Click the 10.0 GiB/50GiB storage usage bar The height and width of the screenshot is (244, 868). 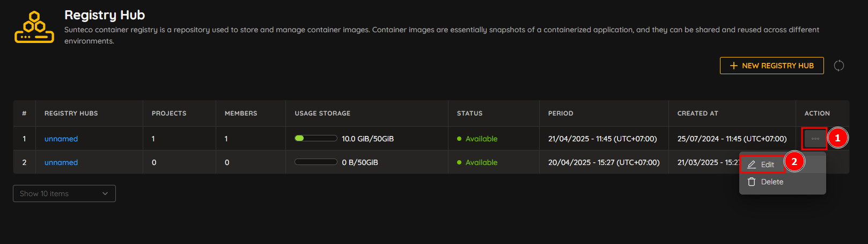tap(316, 138)
